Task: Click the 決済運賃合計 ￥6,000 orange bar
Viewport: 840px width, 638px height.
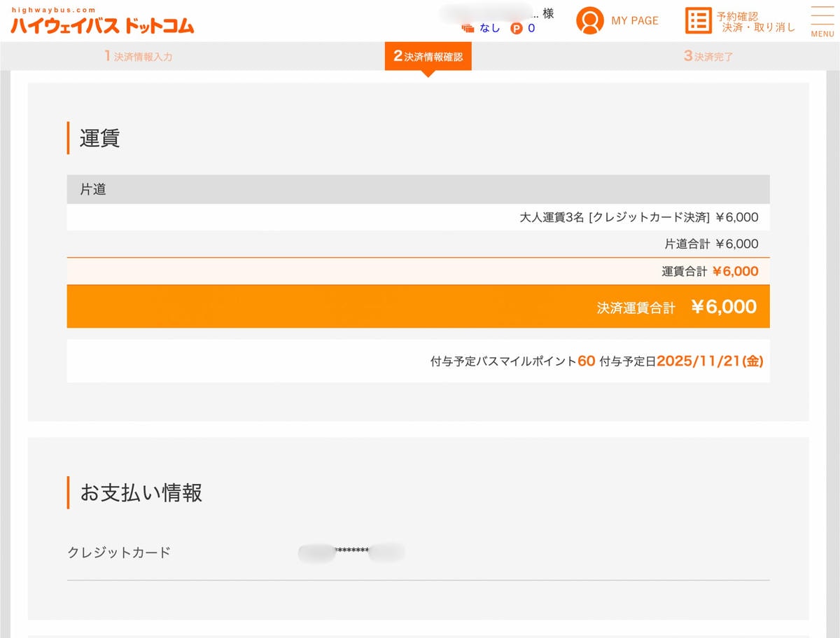Action: [x=418, y=306]
